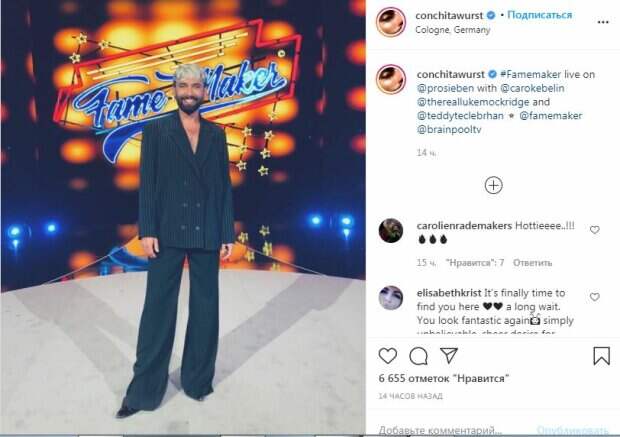
Task: Like the carolienrademakers comment
Action: [595, 230]
